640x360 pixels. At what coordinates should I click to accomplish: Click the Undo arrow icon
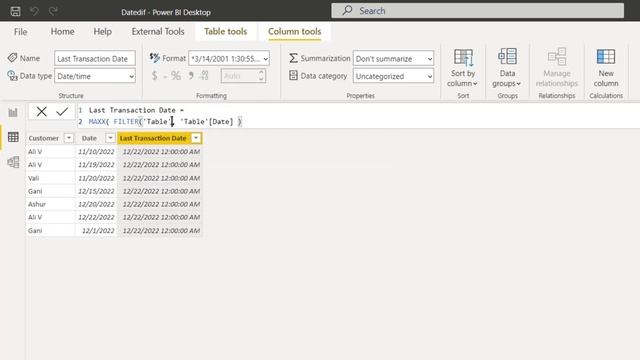34,11
